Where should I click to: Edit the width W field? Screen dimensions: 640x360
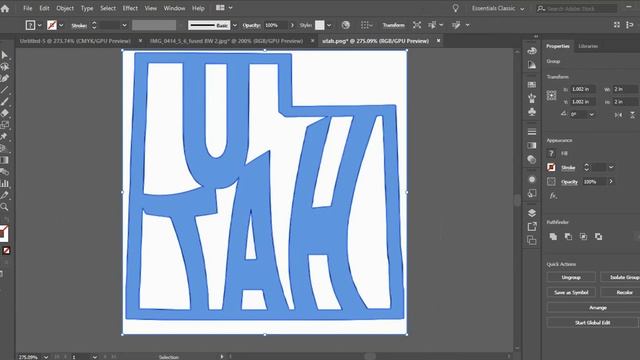[625, 89]
